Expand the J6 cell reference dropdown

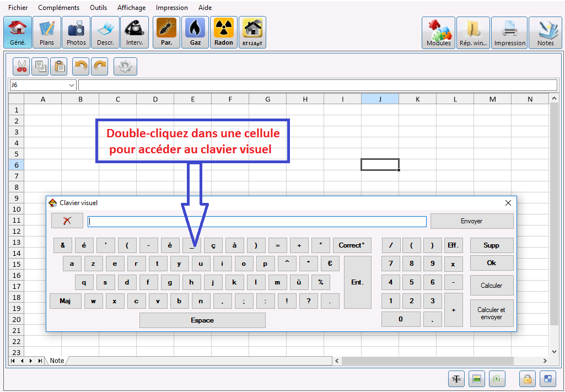(71, 85)
